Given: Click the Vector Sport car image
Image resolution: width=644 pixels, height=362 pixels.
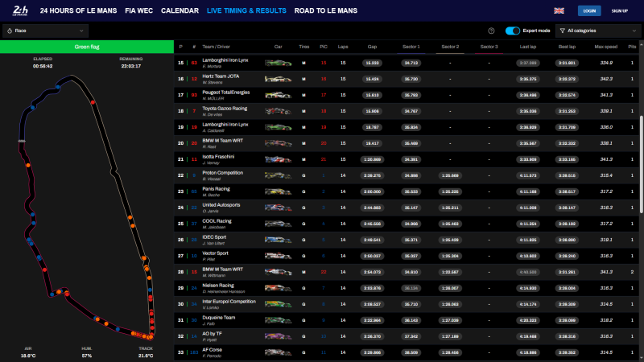Looking at the screenshot, I should pyautogui.click(x=278, y=256).
